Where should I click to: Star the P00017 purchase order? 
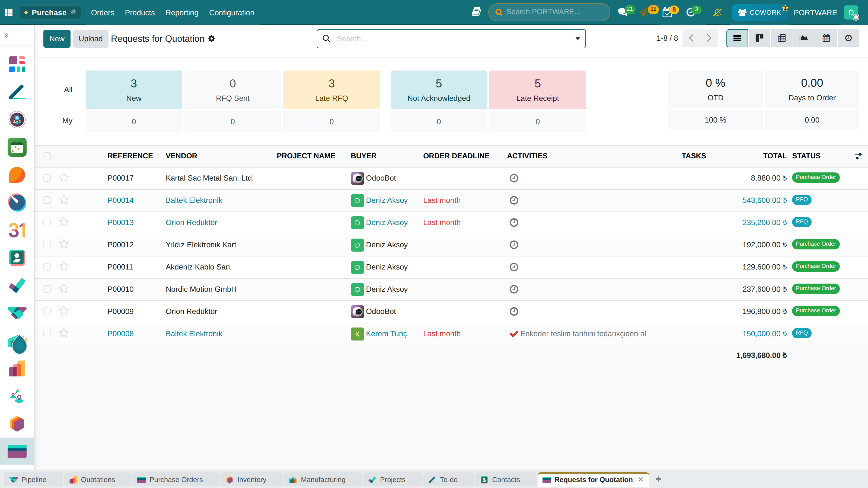[x=64, y=178]
